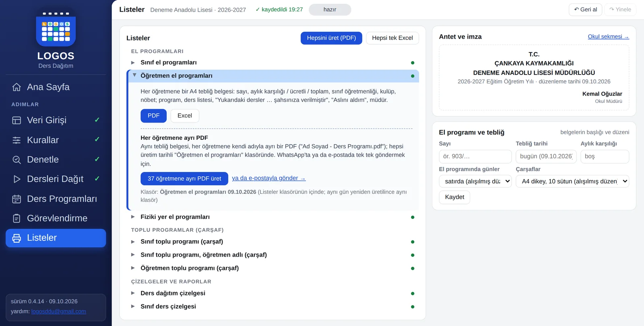Click the green status dot on Sınıf el programları
Screen dimensions: 644x326
coord(413,63)
